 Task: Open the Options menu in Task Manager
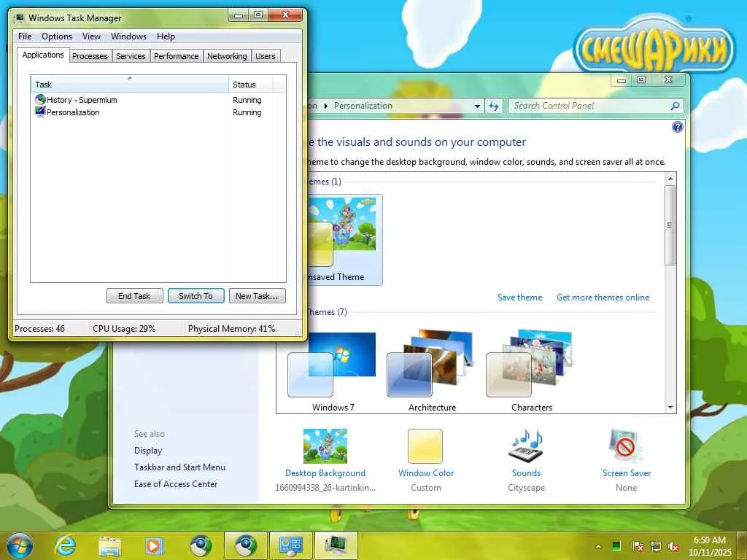pos(57,36)
